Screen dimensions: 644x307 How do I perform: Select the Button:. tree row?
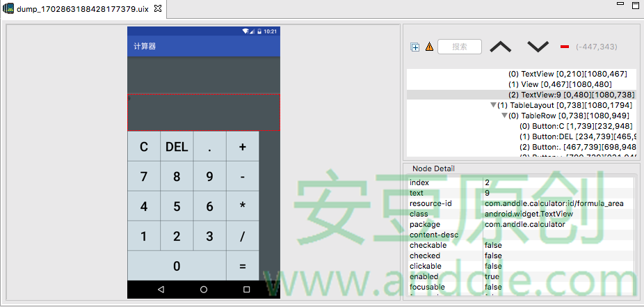[x=577, y=147]
